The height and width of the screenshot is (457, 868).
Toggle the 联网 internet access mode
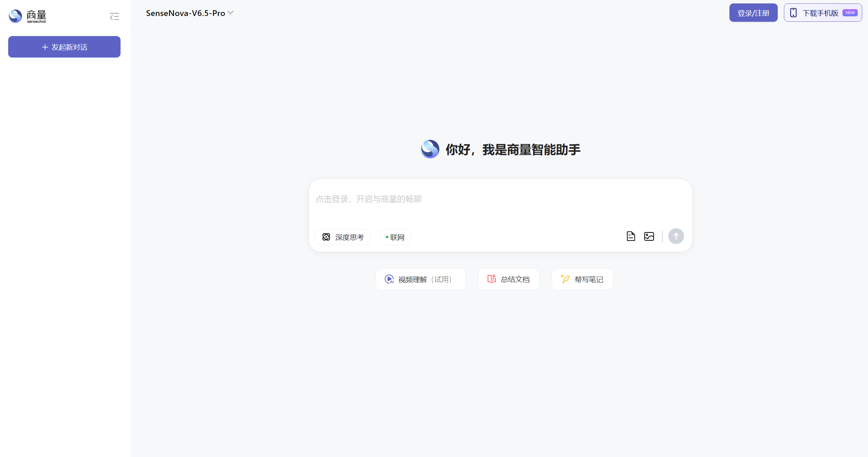pos(394,237)
